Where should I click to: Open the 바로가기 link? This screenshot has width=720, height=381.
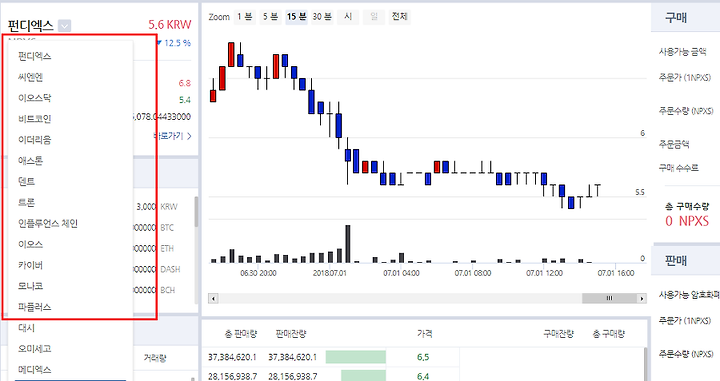[173, 136]
